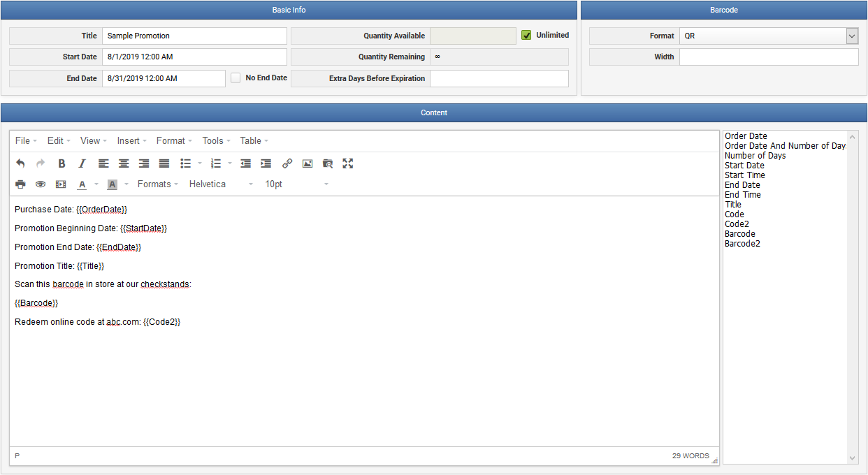Open numbered list style dropdown arrow
868x475 pixels.
click(230, 163)
